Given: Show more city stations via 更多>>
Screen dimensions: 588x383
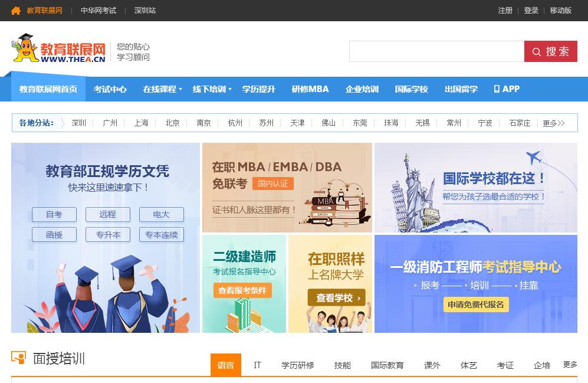Looking at the screenshot, I should (553, 123).
